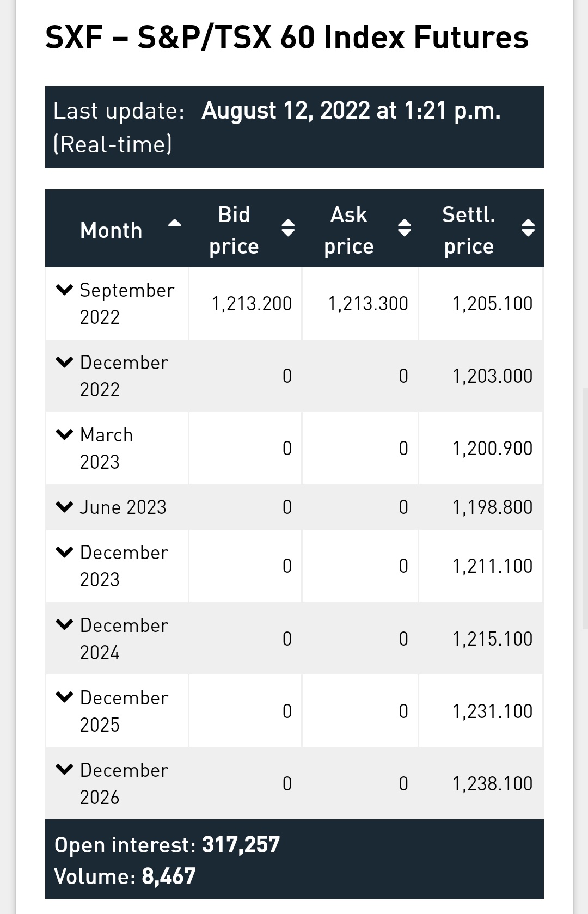The height and width of the screenshot is (914, 588).
Task: Click the Month column header
Action: 117,229
